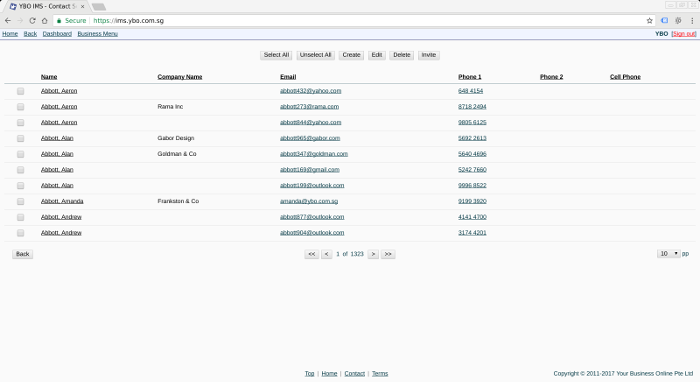The image size is (700, 382).
Task: Sort by the Email column header
Action: (x=288, y=77)
